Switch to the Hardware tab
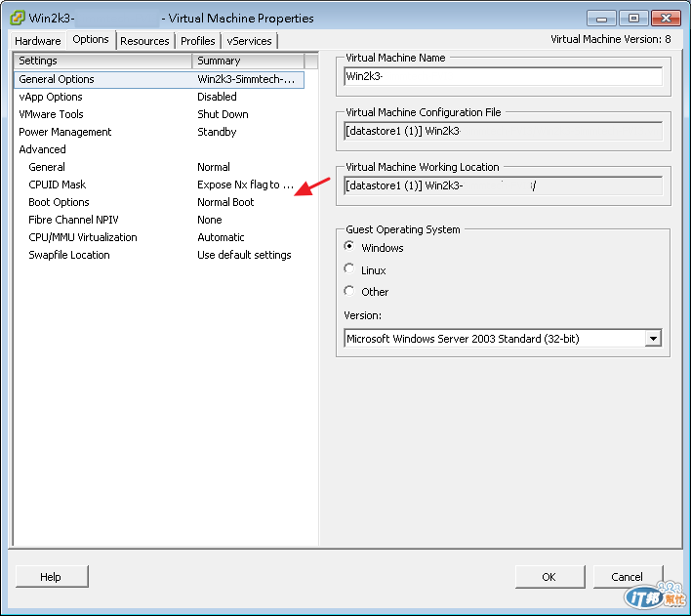Viewport: 691px width, 616px height. pos(37,41)
